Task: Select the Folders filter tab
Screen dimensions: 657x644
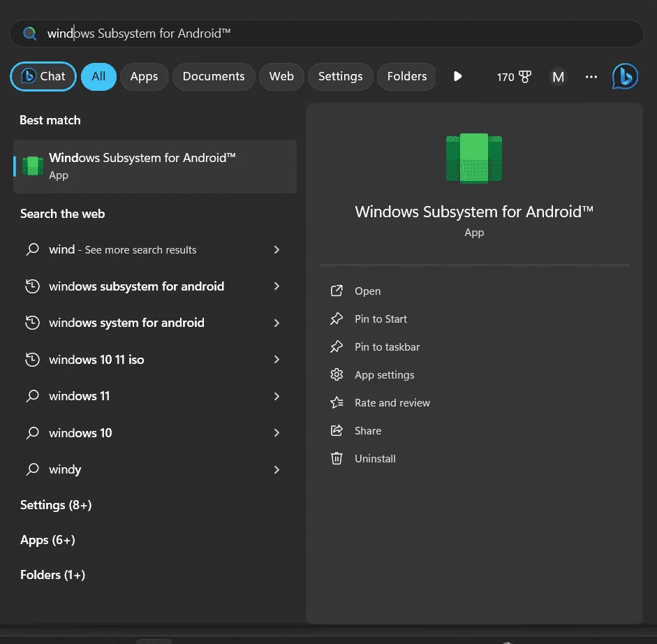Action: click(406, 76)
